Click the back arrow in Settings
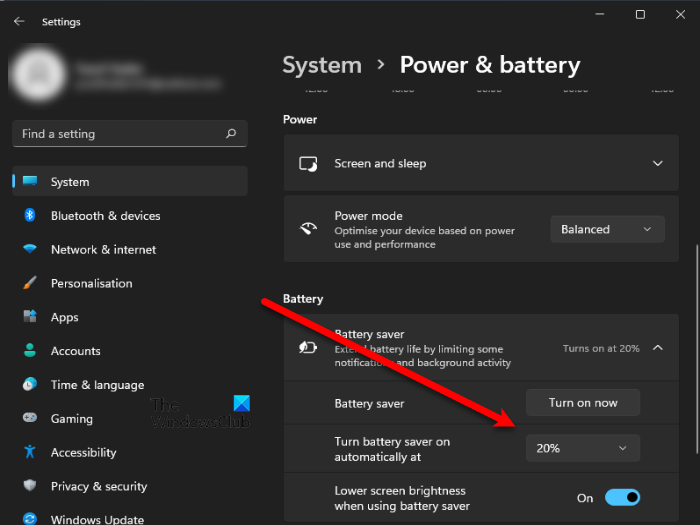The width and height of the screenshot is (700, 525). 20,21
